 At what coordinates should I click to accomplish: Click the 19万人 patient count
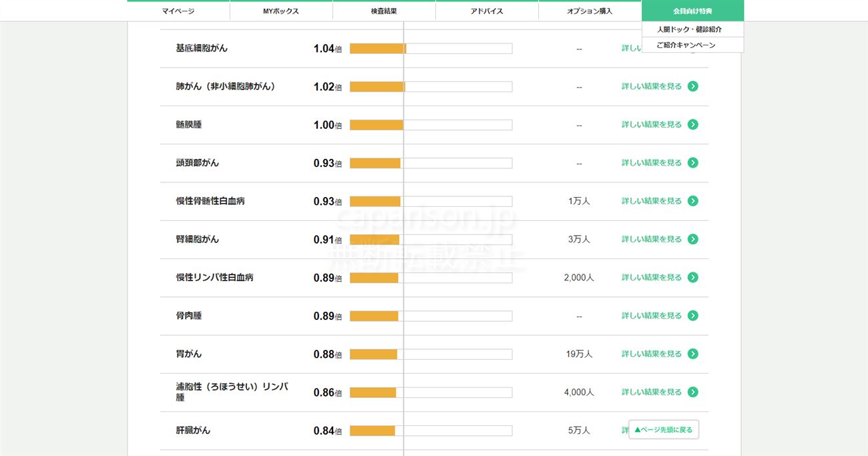(x=579, y=354)
